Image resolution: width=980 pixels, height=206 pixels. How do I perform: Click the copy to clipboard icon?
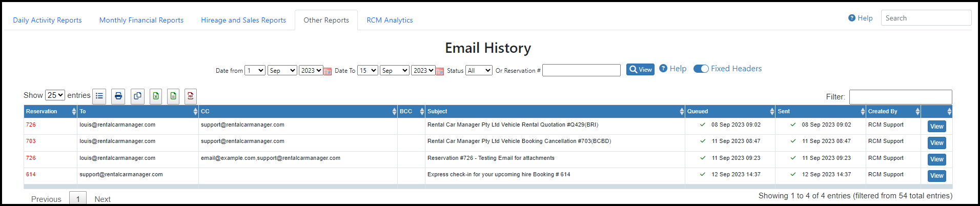click(137, 96)
